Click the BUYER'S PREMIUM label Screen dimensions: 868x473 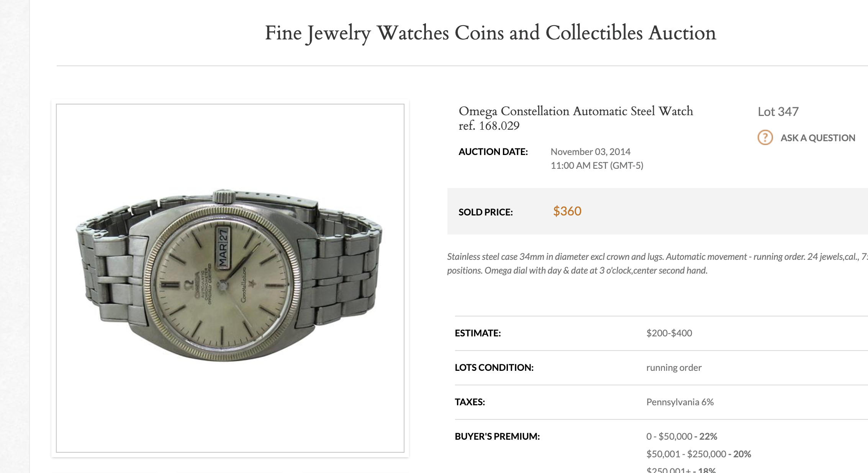497,436
